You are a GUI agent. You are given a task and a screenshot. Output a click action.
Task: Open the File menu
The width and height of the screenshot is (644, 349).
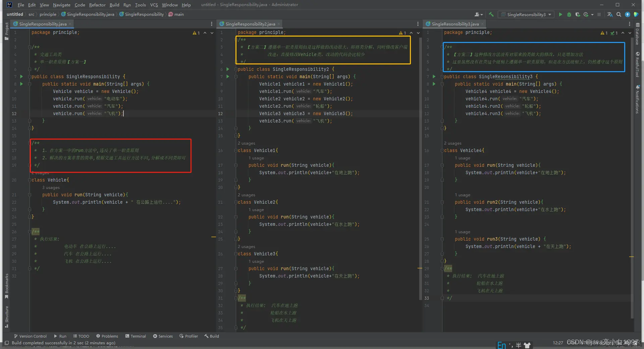(x=21, y=5)
